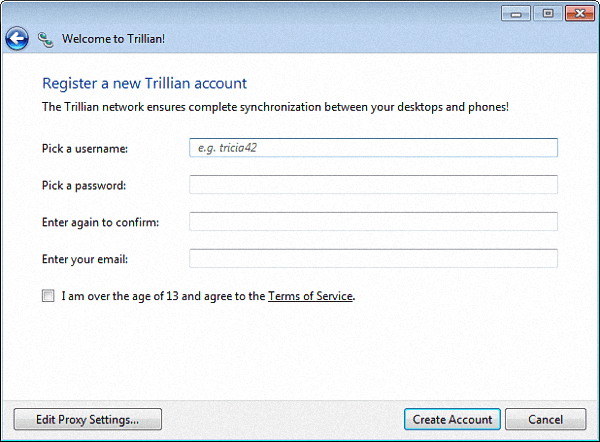Tick the over age 13 agreement checkbox
The height and width of the screenshot is (442, 600).
point(48,296)
